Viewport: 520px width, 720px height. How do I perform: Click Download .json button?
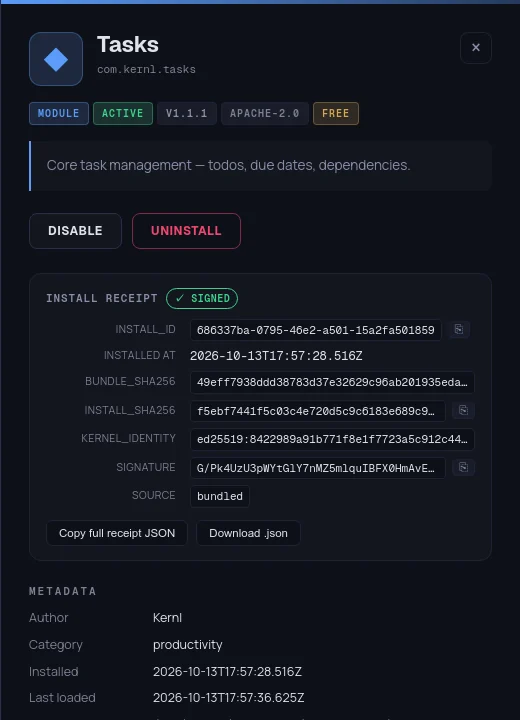248,533
